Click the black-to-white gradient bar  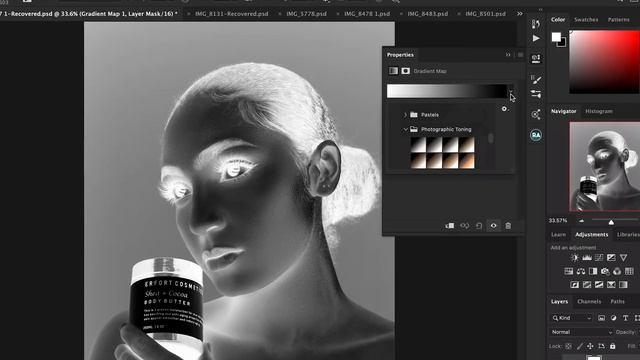(447, 91)
